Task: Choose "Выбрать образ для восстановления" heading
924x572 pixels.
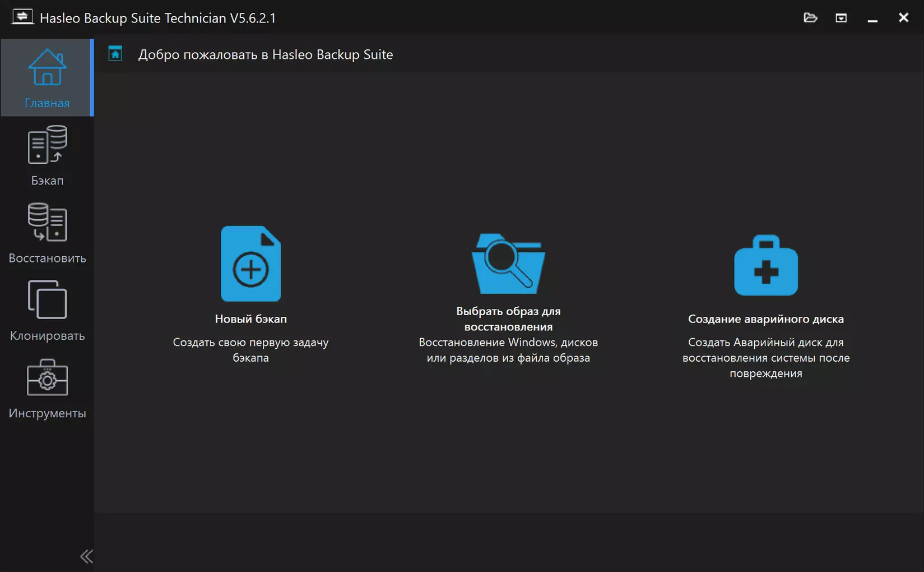Action: click(x=508, y=319)
